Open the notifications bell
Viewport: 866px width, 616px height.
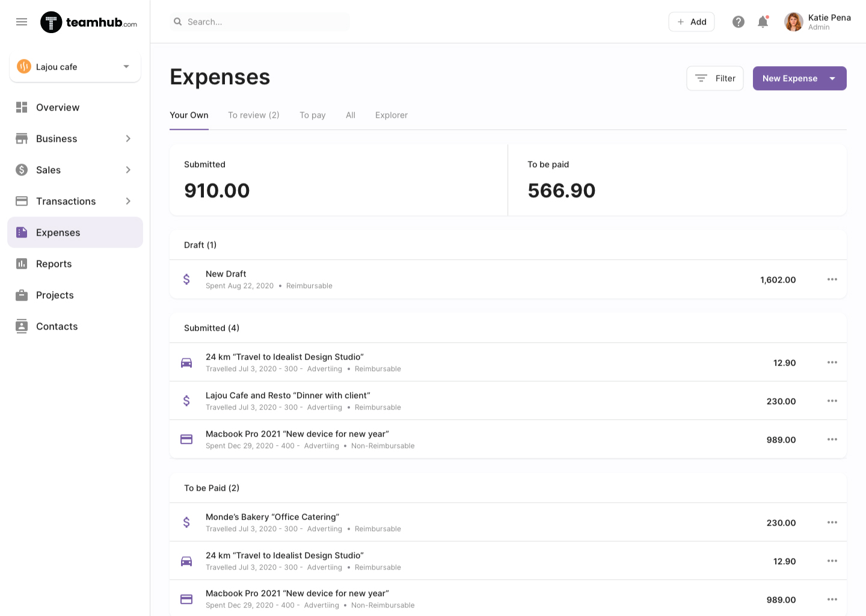point(763,22)
